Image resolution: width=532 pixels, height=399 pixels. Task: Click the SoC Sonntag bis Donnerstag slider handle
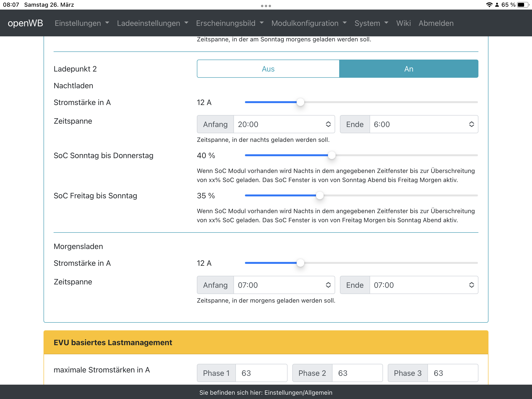(331, 155)
